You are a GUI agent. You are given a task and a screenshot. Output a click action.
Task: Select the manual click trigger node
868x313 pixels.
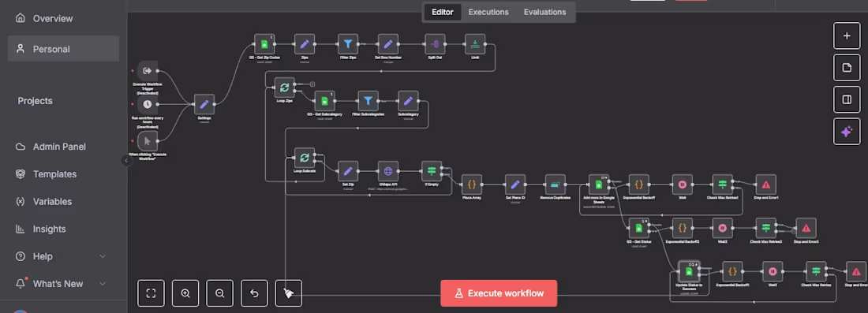pos(148,140)
